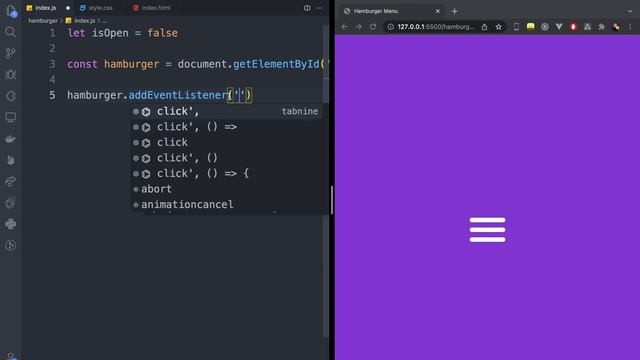
Task: Click the accounts icon in the activity bar
Action: click(11, 356)
